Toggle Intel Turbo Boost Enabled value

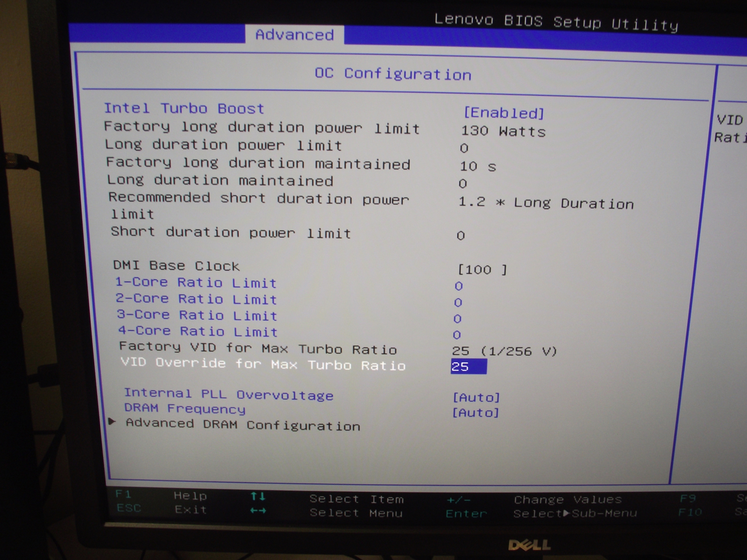(x=504, y=113)
